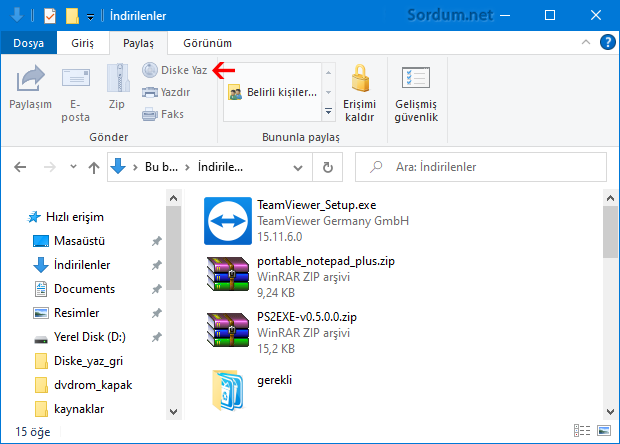This screenshot has height=444, width=620.
Task: Click the PS2EXE-v0.5.0.0.zip file name
Action: click(307, 317)
